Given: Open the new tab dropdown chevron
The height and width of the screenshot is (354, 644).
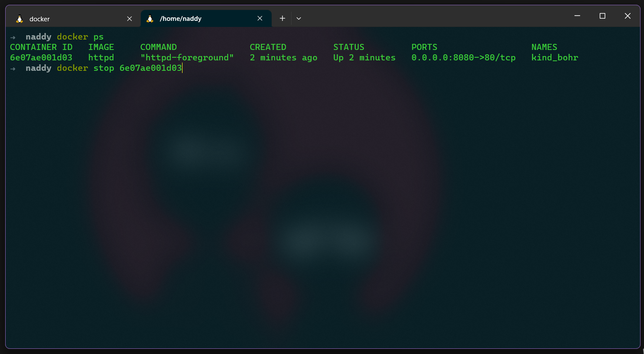Looking at the screenshot, I should [299, 18].
